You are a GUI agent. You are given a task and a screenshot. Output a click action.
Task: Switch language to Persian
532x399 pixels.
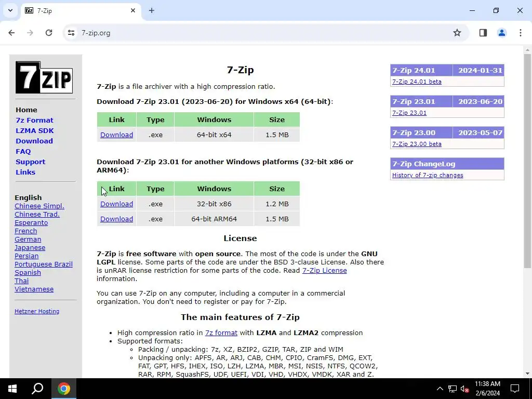point(26,256)
